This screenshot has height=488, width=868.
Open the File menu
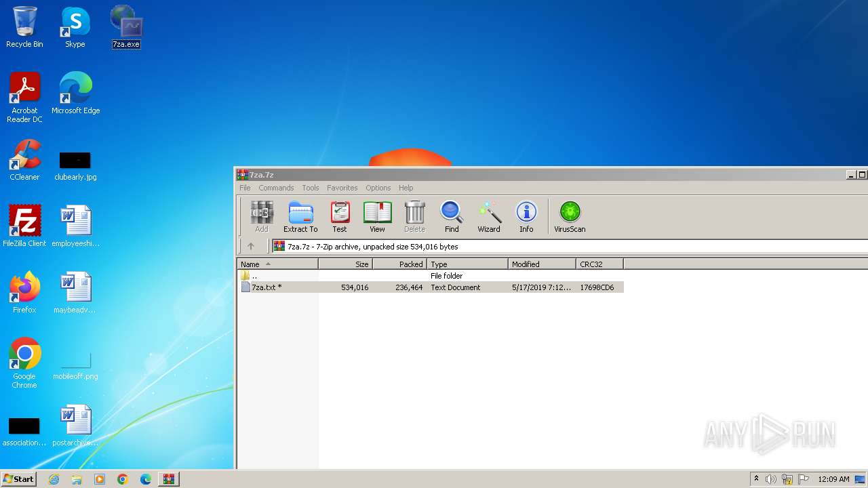pos(245,188)
